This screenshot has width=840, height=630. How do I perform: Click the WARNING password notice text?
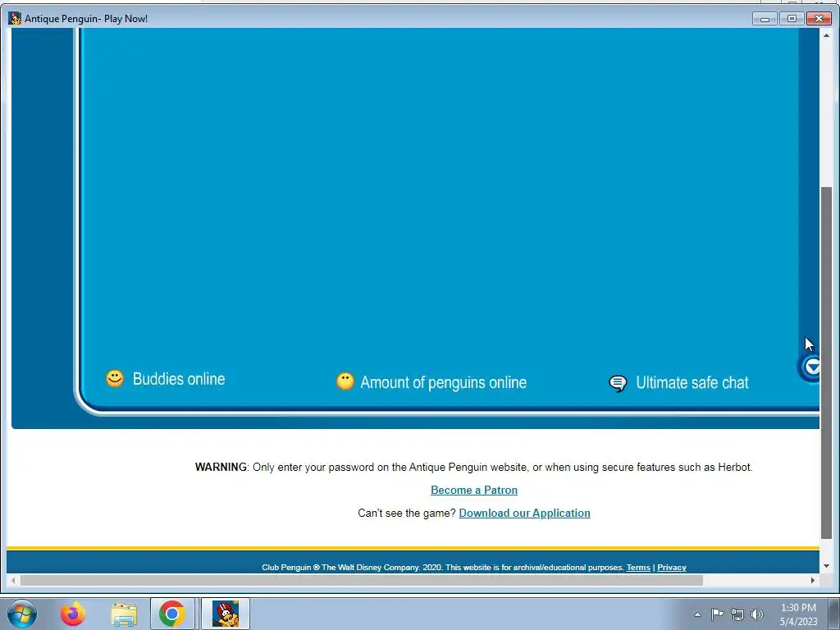coord(473,467)
